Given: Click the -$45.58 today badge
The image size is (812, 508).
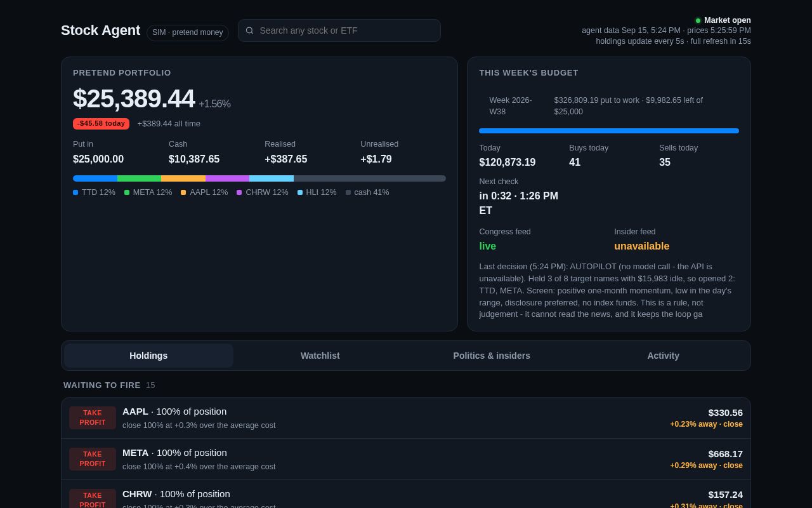Looking at the screenshot, I should point(101,124).
